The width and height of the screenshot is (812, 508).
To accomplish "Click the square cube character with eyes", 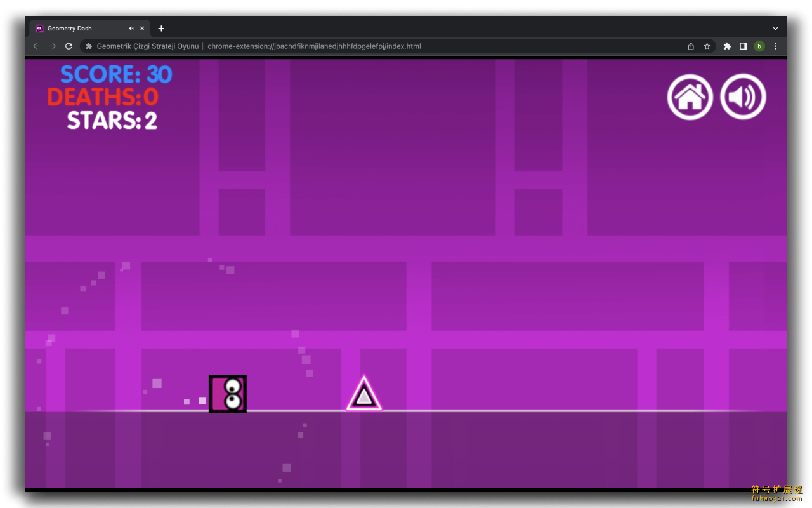I will [228, 394].
